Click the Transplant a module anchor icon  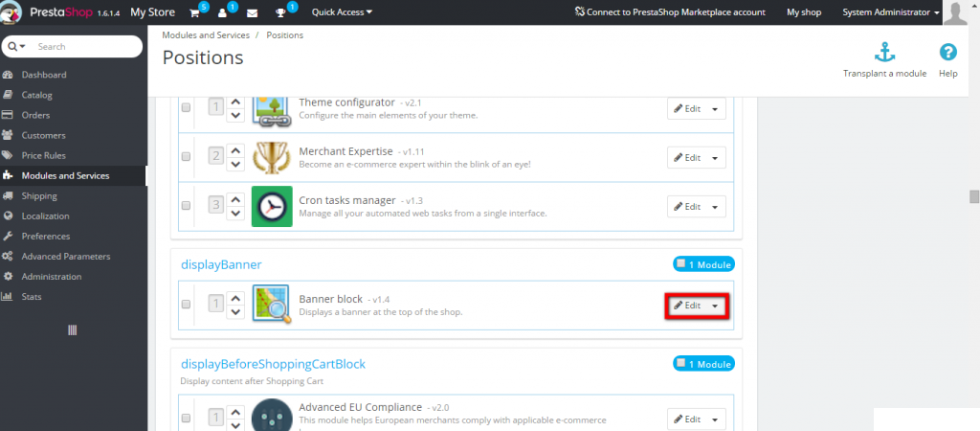884,54
